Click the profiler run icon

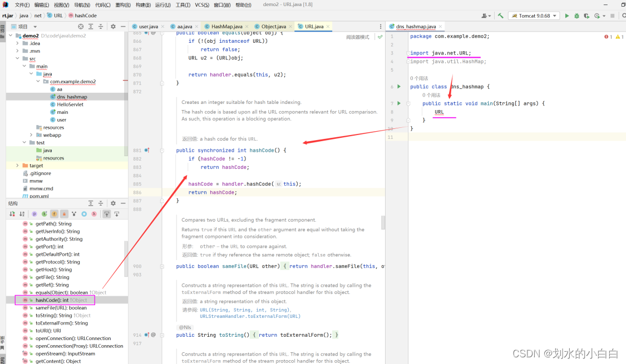tap(597, 16)
